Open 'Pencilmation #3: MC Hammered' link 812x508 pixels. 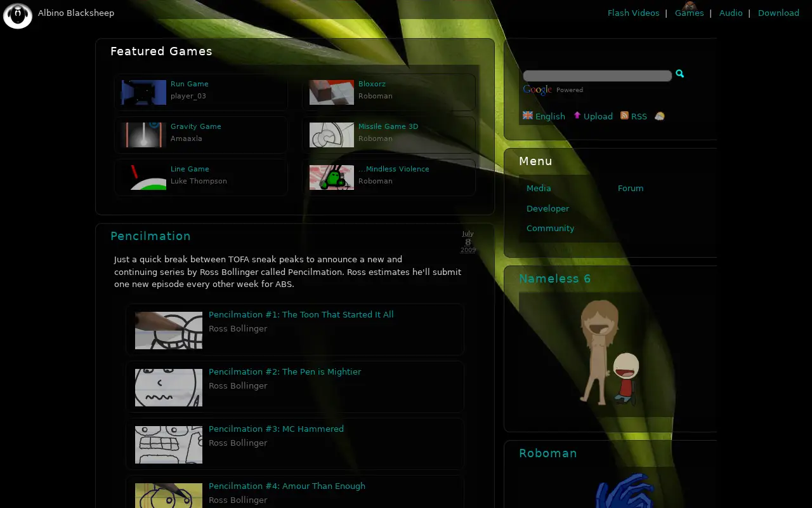[276, 429]
